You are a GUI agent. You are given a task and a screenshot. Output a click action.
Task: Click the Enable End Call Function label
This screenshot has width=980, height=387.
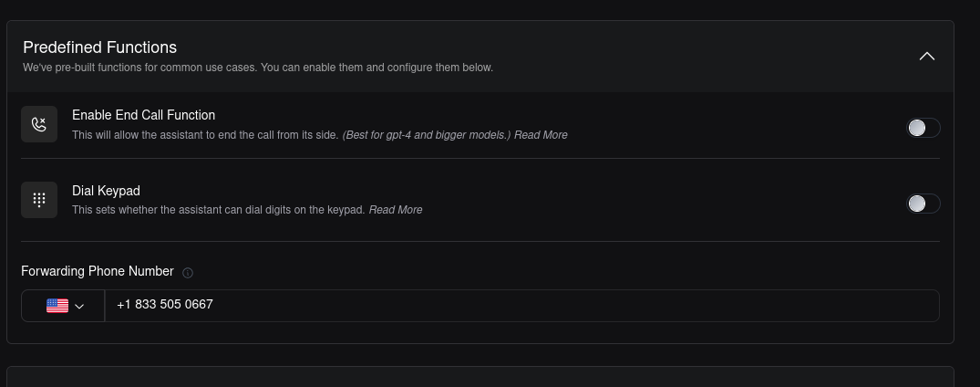point(143,115)
